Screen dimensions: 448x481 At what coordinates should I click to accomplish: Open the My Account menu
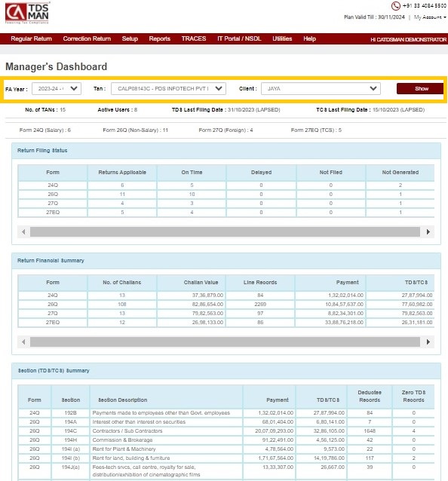tap(430, 17)
